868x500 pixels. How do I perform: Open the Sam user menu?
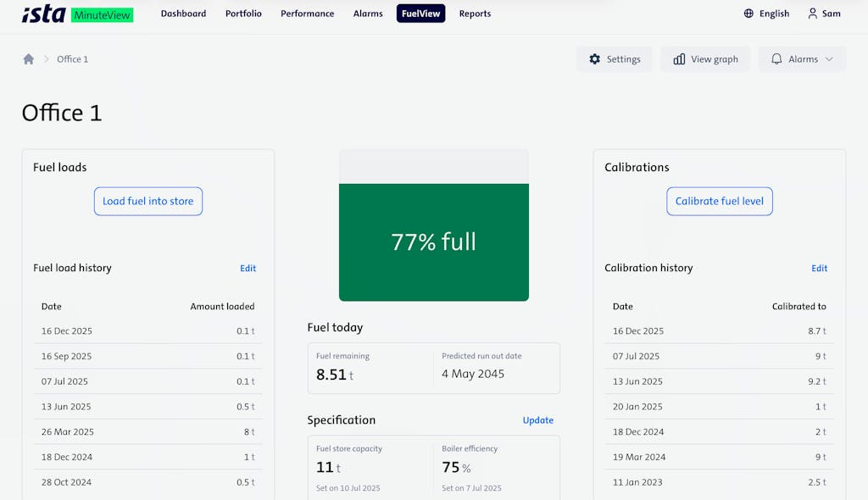point(824,14)
